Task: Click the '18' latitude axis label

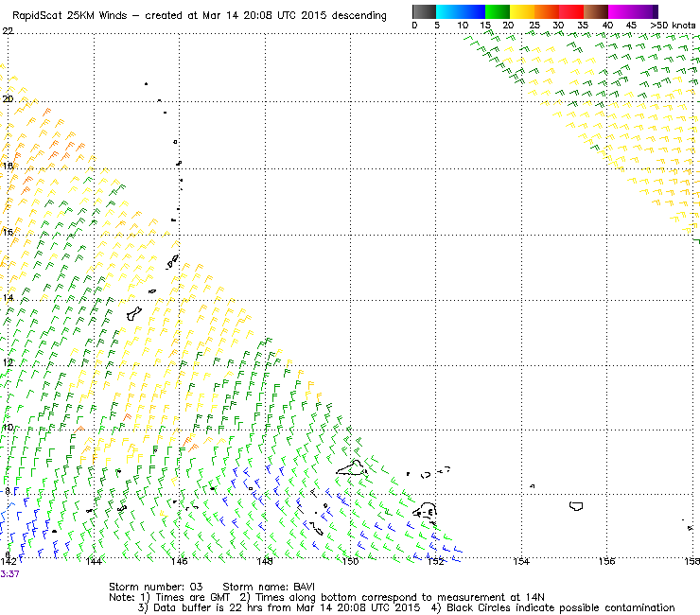Action: pos(8,167)
